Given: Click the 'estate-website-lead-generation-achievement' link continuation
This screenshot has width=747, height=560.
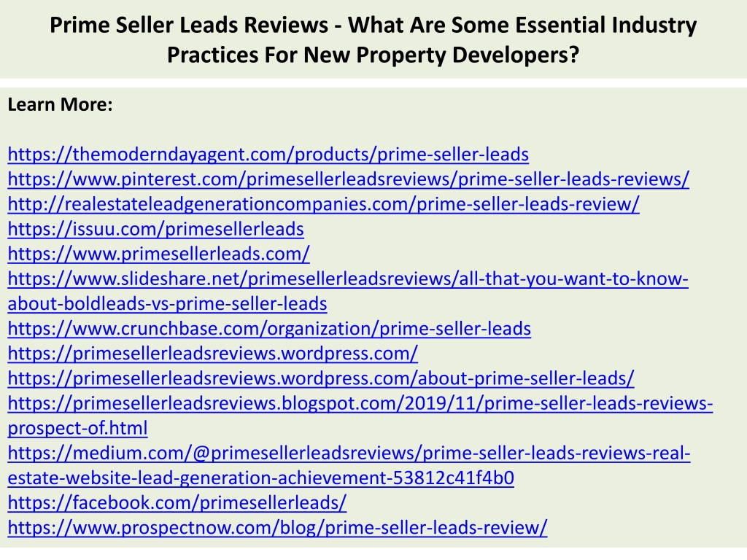Looking at the screenshot, I should pyautogui.click(x=260, y=478).
